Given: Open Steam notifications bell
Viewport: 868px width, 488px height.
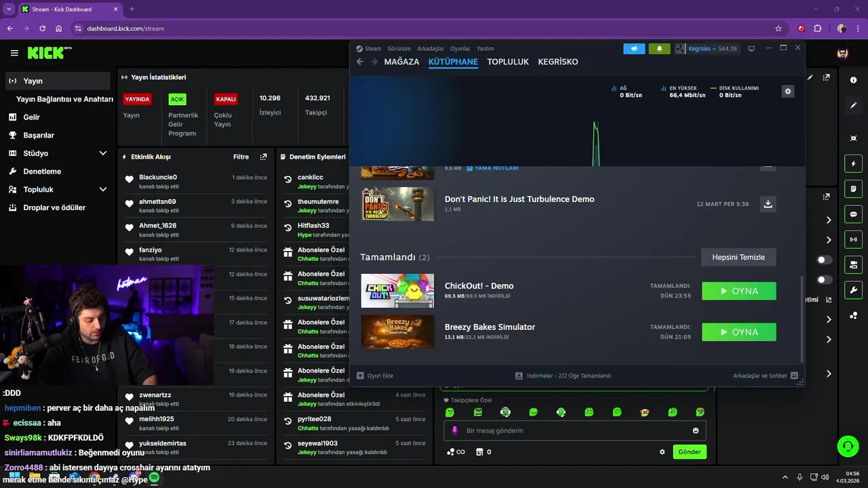Looking at the screenshot, I should coord(659,49).
